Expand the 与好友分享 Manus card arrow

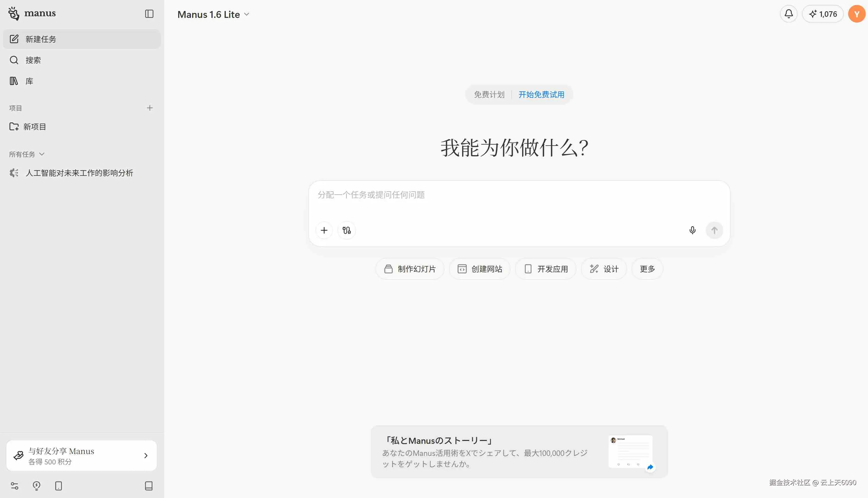click(146, 456)
